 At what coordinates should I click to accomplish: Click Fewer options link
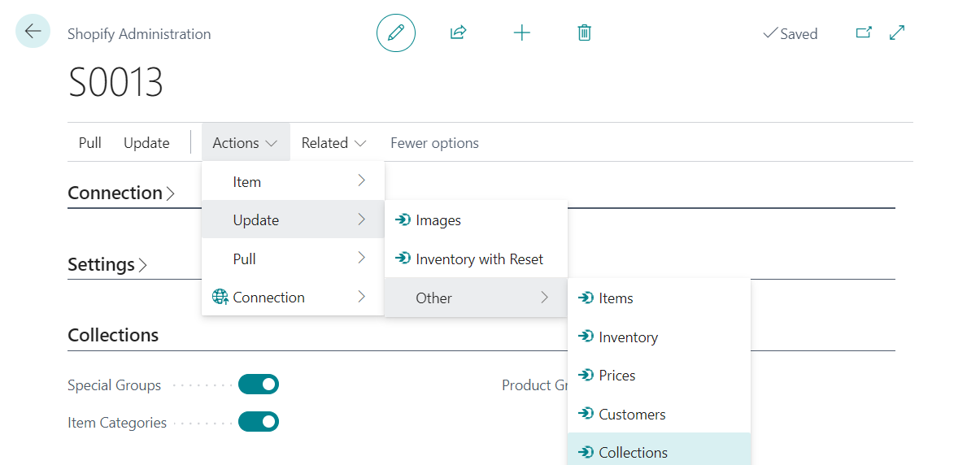[434, 143]
